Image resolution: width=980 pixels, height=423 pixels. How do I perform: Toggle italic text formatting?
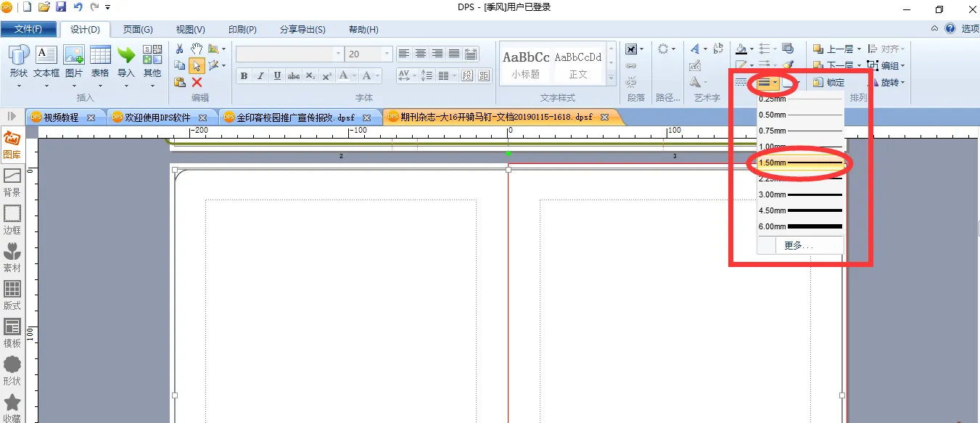[x=260, y=76]
